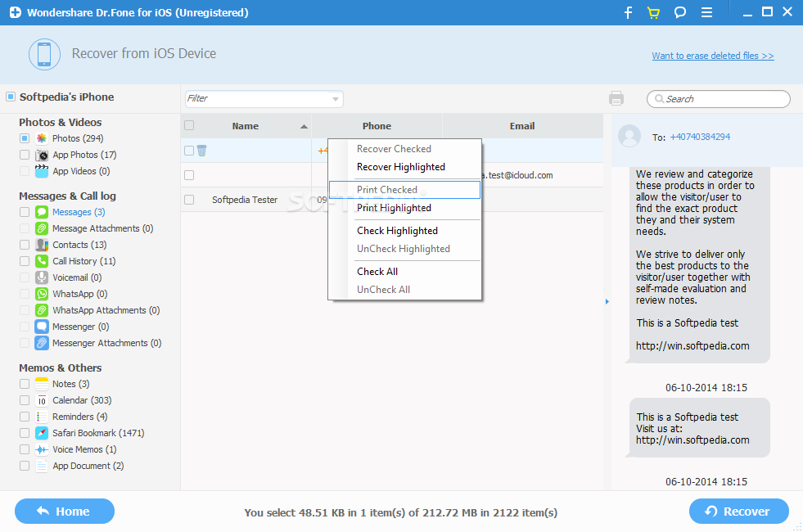Open 'Want to erase deleted files' link
803x532 pixels.
(x=713, y=56)
